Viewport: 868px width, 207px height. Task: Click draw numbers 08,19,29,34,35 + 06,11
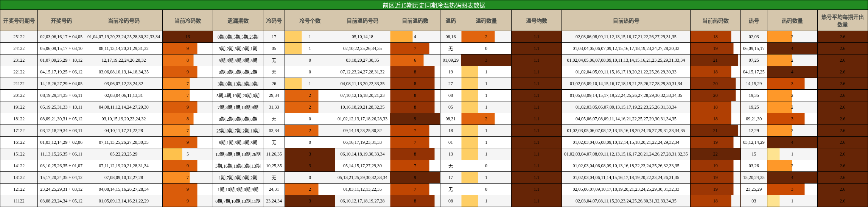coord(61,95)
